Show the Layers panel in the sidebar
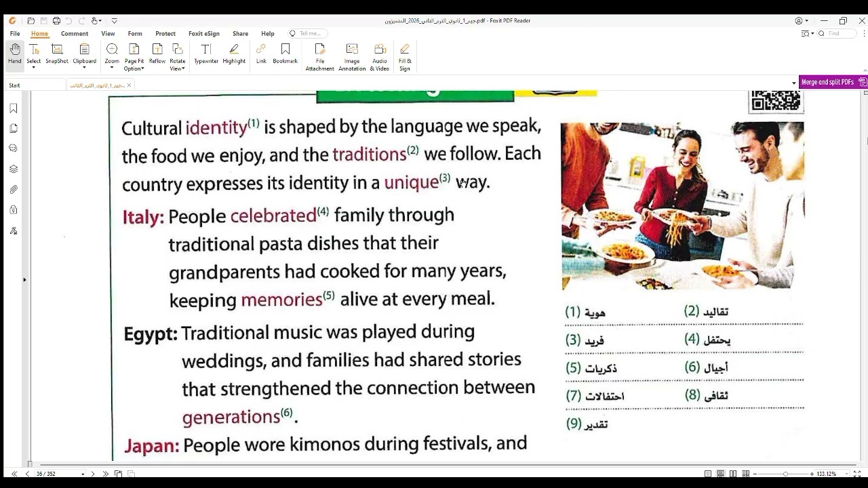 14,169
